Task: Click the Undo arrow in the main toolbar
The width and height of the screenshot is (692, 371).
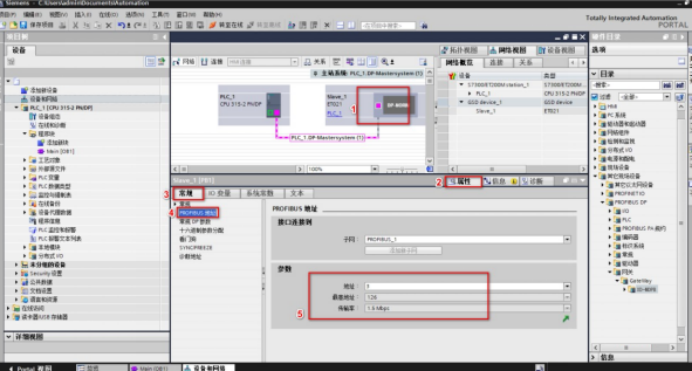Action: (121, 25)
